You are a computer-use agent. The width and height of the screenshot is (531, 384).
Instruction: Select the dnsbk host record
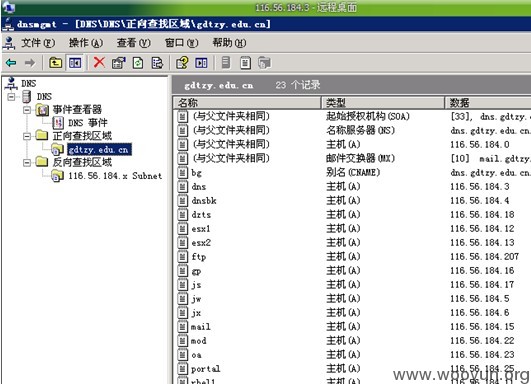(x=204, y=201)
